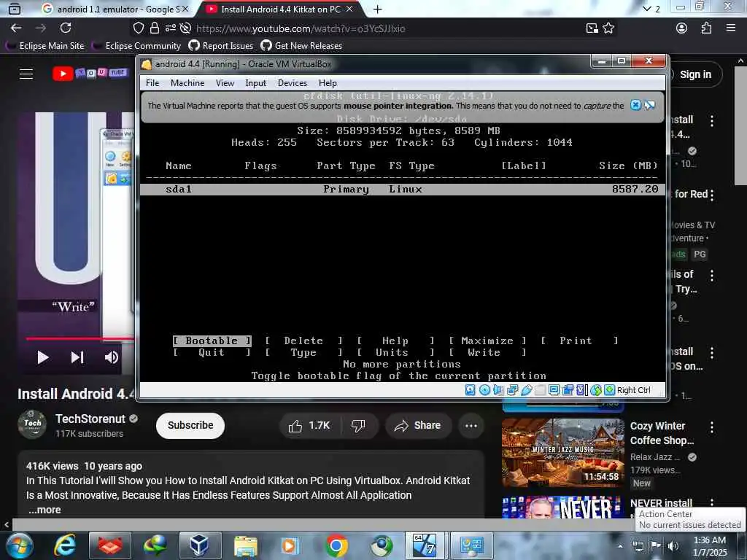Click the site security padlock icon
This screenshot has width=747, height=560.
pos(155,28)
